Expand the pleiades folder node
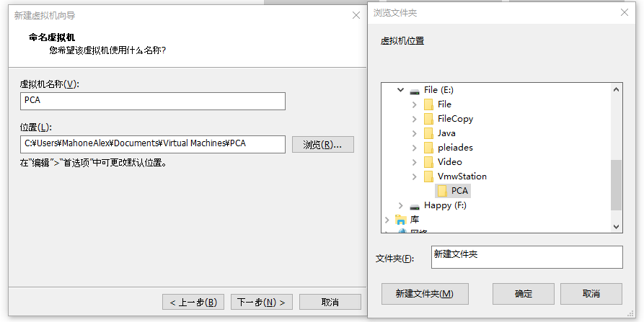The image size is (644, 322). pos(415,148)
